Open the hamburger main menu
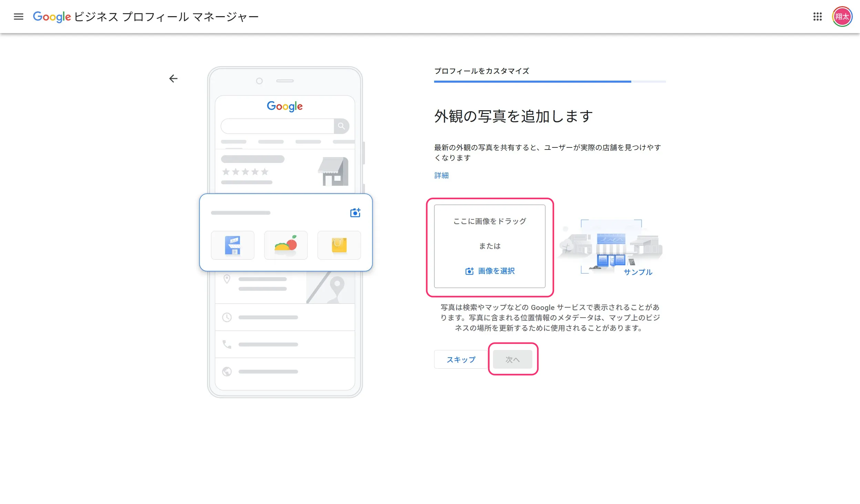Viewport: 860px width, 504px height. pos(19,17)
